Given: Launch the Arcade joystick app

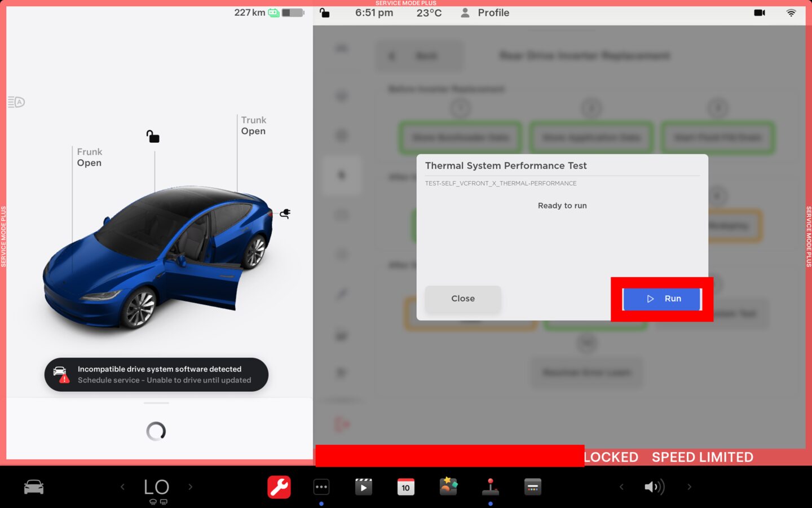Looking at the screenshot, I should point(490,487).
